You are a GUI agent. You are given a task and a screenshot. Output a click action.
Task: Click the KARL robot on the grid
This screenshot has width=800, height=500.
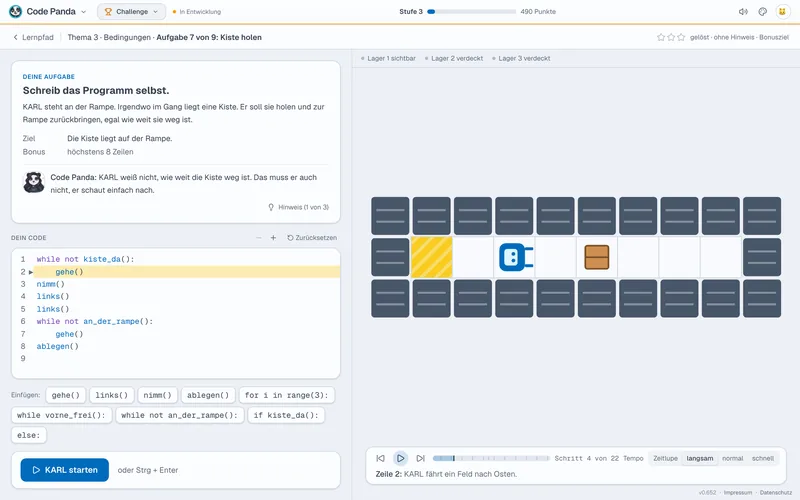pos(515,257)
